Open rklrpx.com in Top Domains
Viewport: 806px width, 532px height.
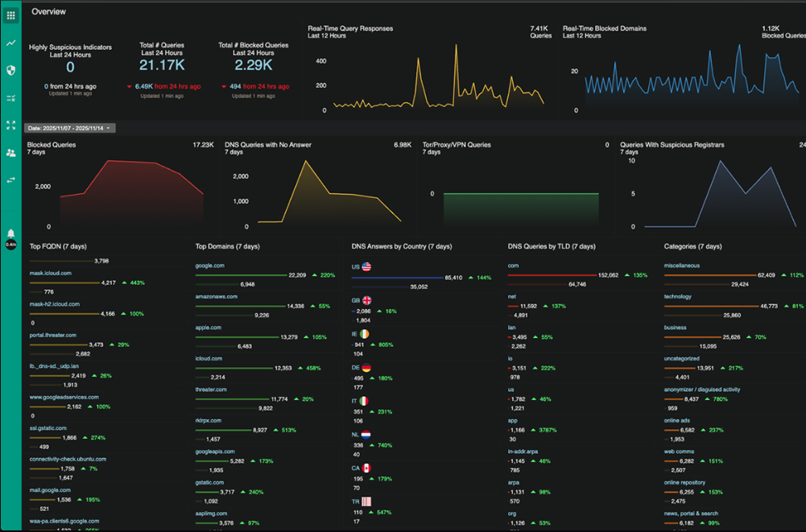(209, 420)
